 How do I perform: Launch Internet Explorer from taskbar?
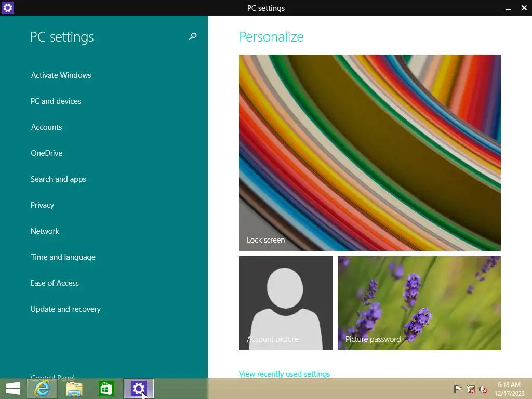(42, 389)
